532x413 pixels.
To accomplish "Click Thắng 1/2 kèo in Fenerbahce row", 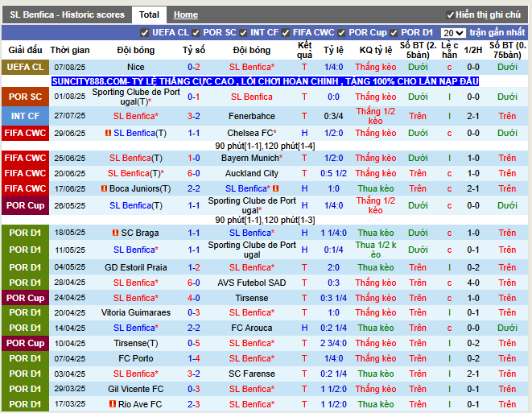I will [x=376, y=116].
